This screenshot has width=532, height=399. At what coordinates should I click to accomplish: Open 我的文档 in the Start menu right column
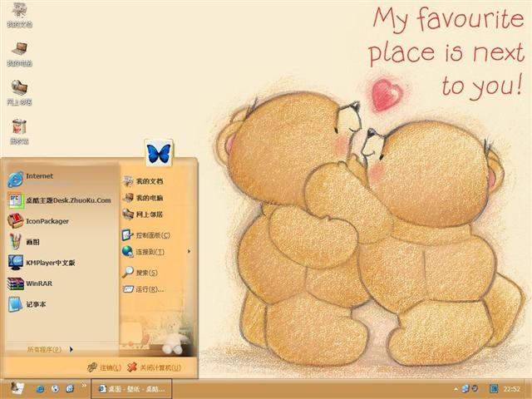(142, 181)
